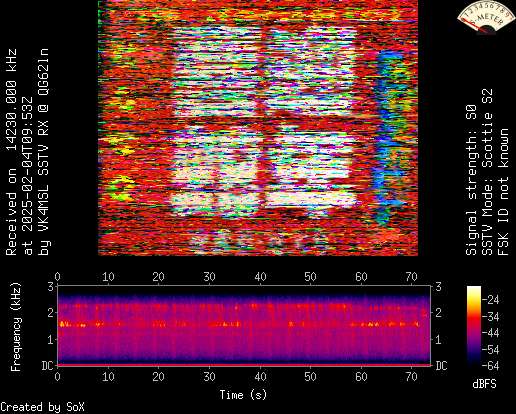This screenshot has width=516, height=414.
Task: Click the 'Time (s)' axis label
Action: pos(243,395)
